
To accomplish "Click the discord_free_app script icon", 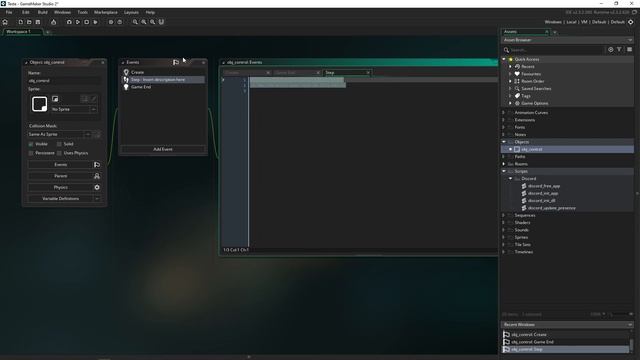I will pos(524,186).
